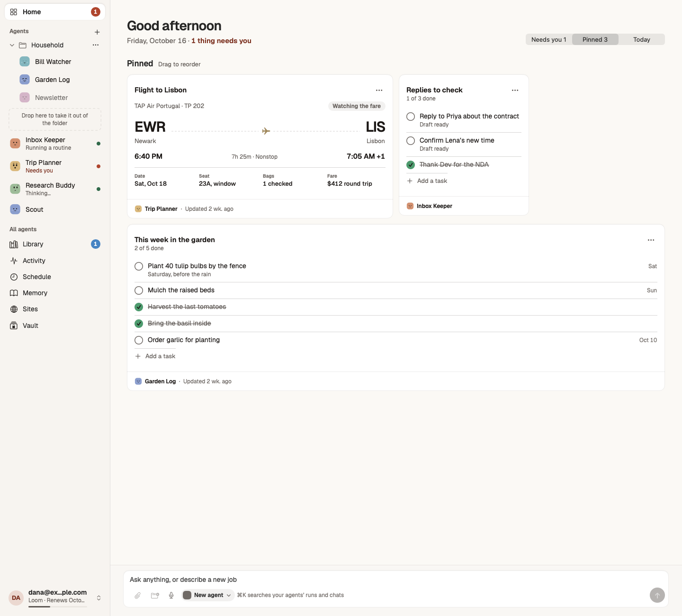Click the Ask anything input field
682x616 pixels.
395,580
